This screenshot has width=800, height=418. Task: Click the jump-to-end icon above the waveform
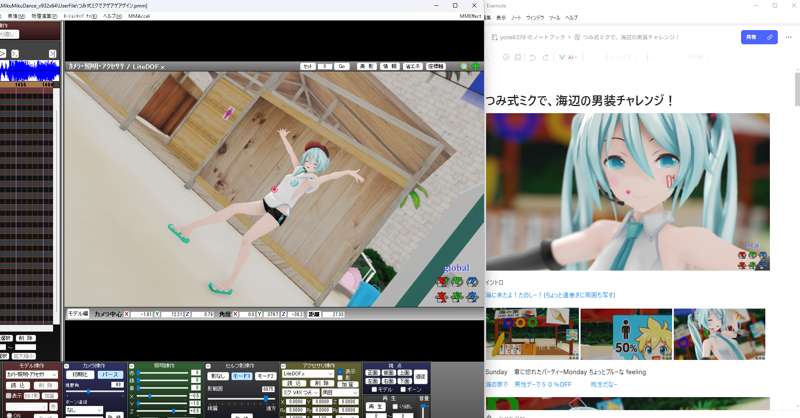[x=53, y=54]
